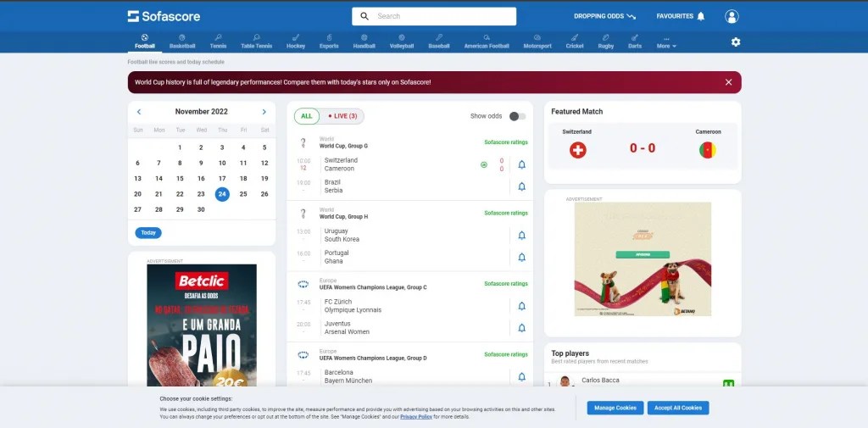Open the settings gear icon
This screenshot has height=428, width=868.
[735, 42]
